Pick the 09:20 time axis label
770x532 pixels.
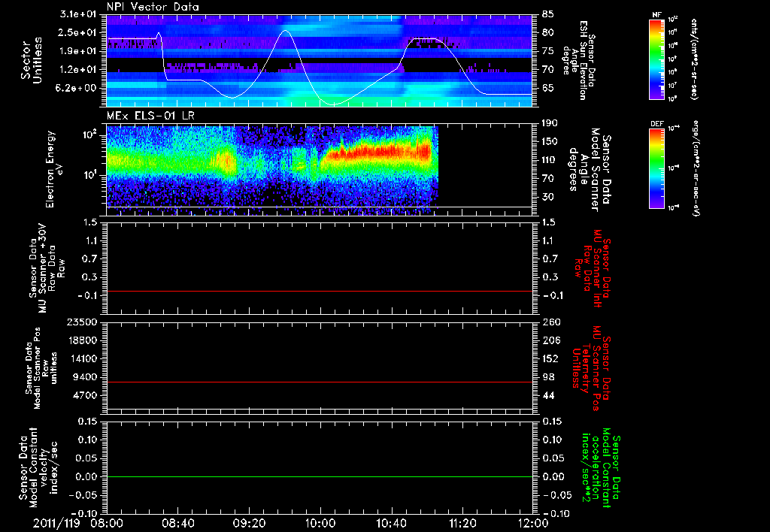(249, 524)
